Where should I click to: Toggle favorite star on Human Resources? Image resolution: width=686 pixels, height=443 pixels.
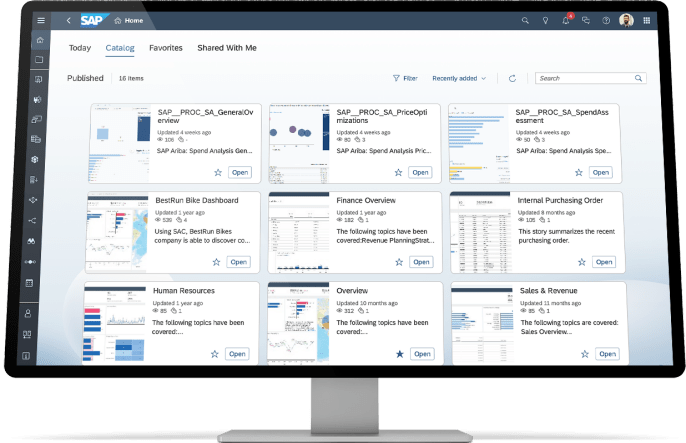pos(214,354)
